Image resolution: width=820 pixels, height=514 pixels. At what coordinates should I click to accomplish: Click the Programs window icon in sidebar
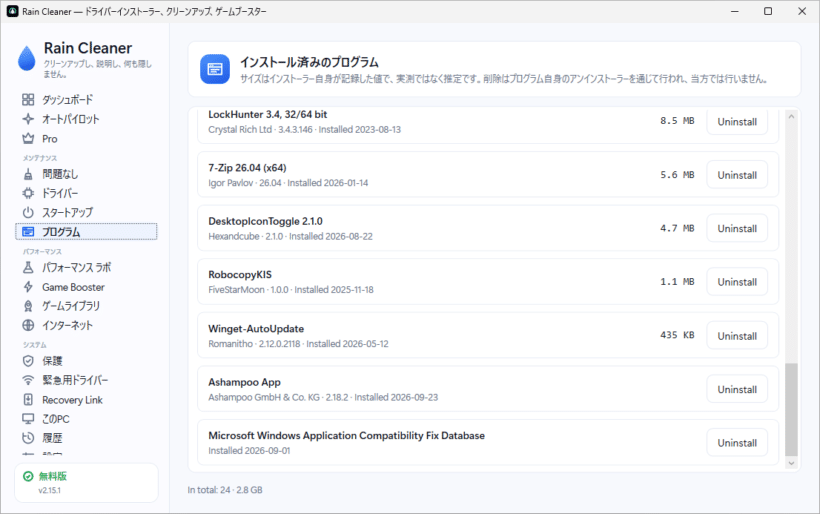[x=28, y=232]
